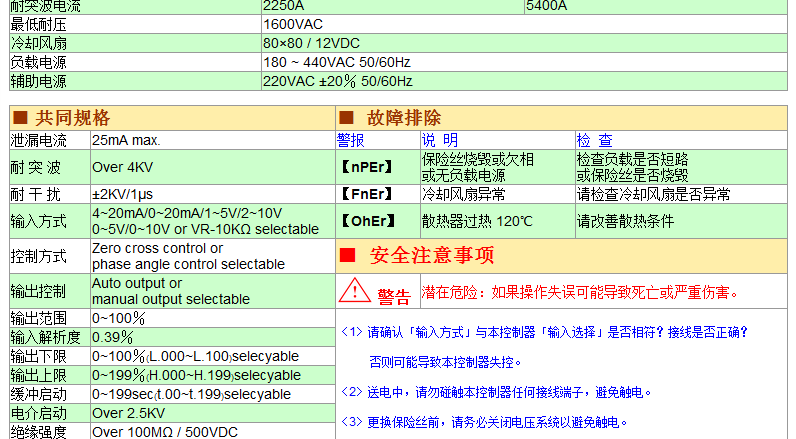Click the brown square beside 共同规格
796x439 pixels.
click(19, 118)
